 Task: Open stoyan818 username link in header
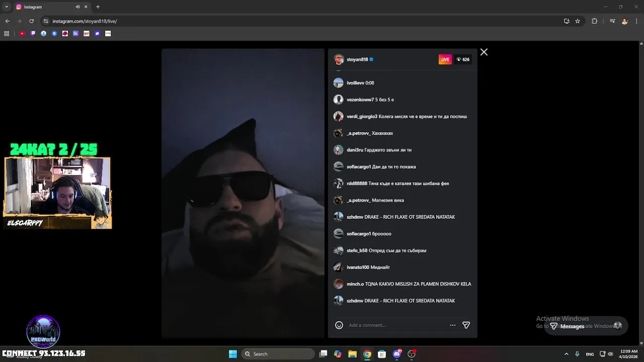click(357, 59)
